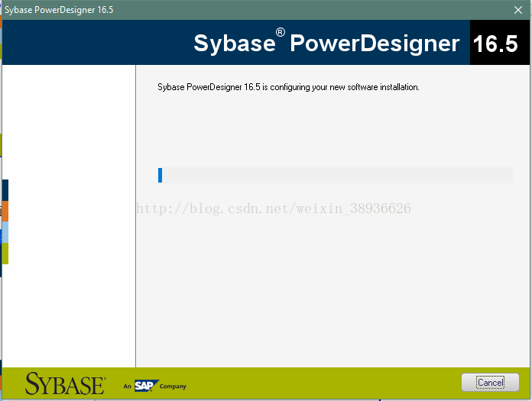This screenshot has width=532, height=401.
Task: Click the Sybase PowerDesigner banner title
Action: tap(326, 42)
